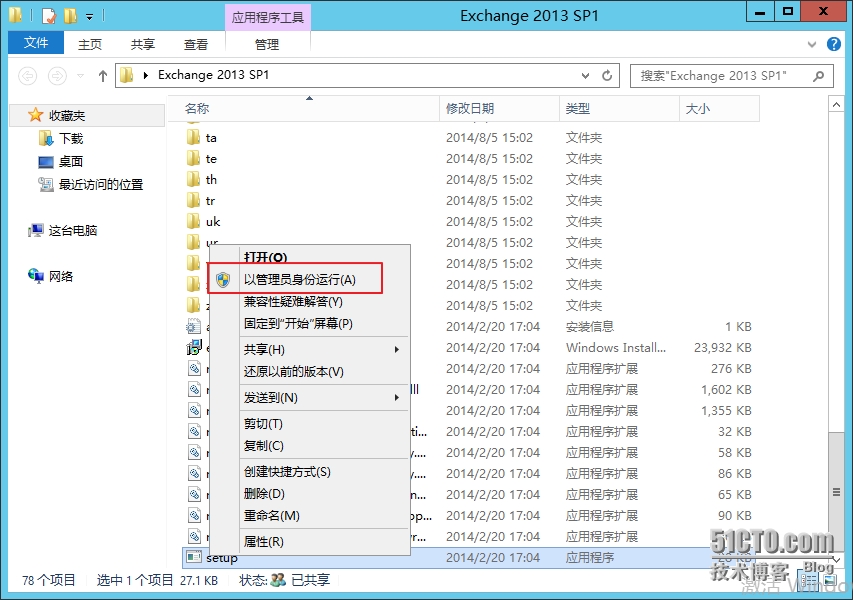Click the folder icon in the address bar
The image size is (853, 600).
[x=126, y=75]
